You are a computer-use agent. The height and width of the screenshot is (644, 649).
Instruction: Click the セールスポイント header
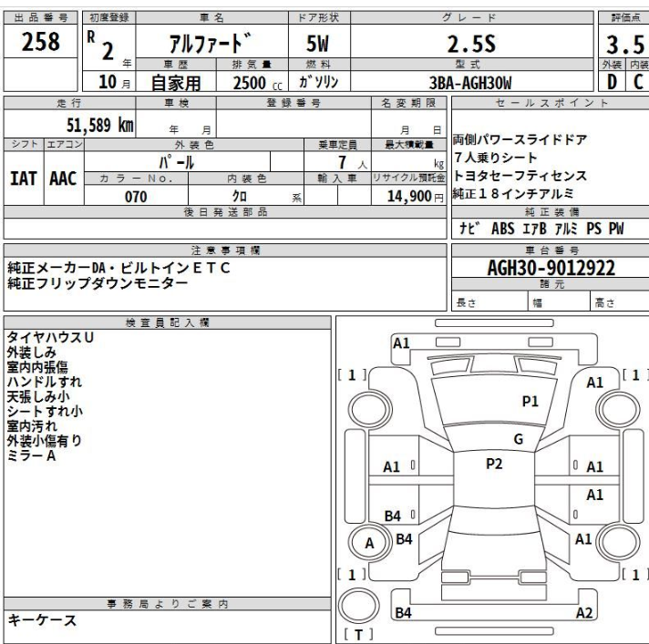click(551, 103)
